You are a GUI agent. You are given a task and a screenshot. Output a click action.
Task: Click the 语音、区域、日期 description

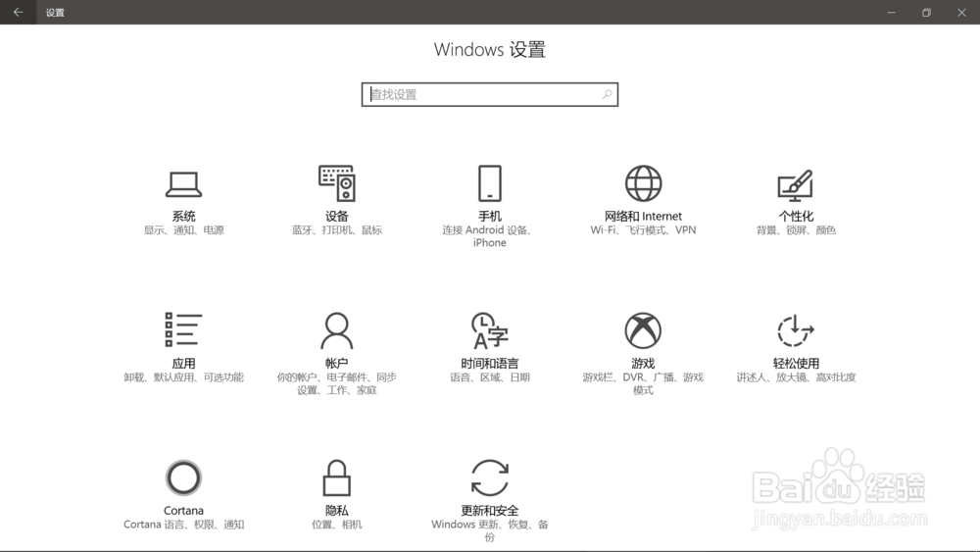pos(489,376)
